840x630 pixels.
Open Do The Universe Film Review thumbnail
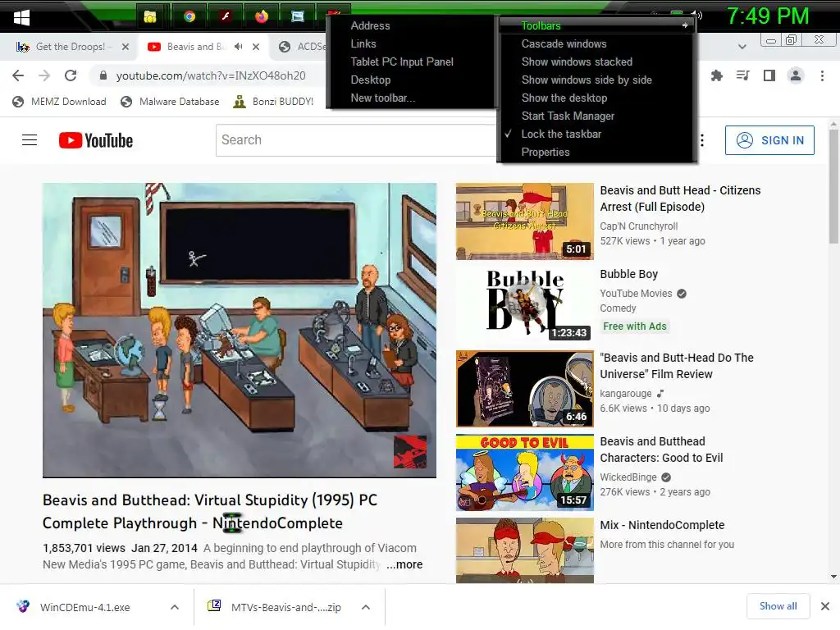pos(524,389)
